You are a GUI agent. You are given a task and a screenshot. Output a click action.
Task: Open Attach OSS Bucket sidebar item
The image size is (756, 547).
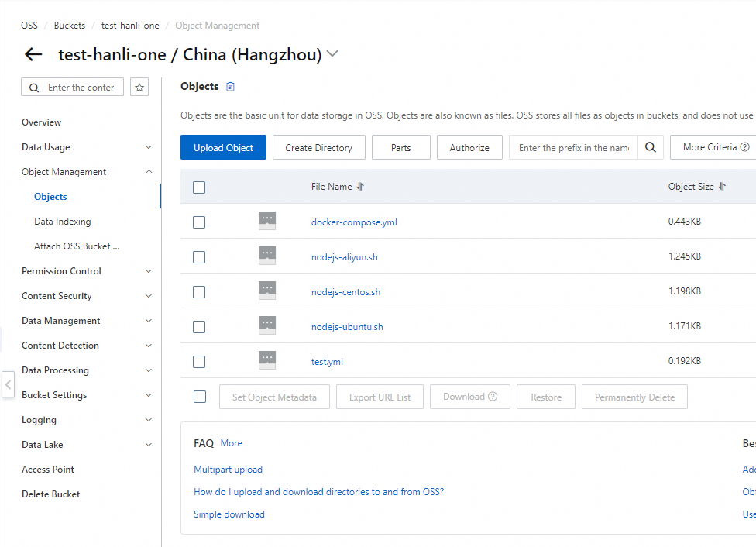(77, 246)
